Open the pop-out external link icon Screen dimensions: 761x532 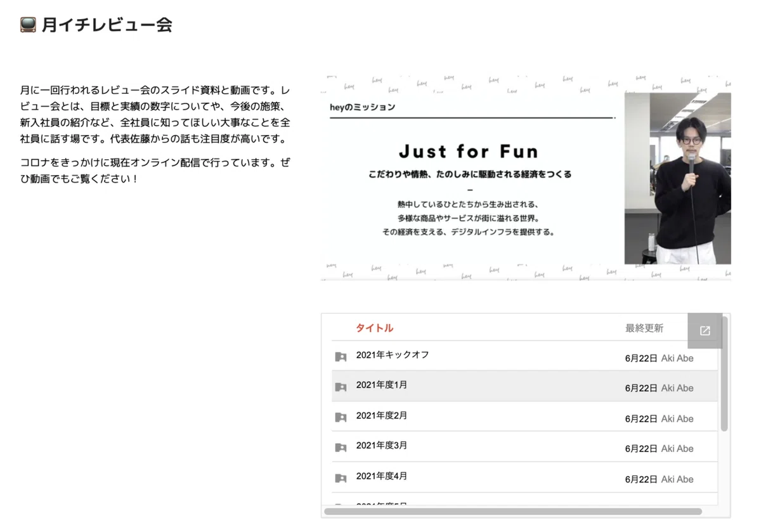pyautogui.click(x=705, y=331)
